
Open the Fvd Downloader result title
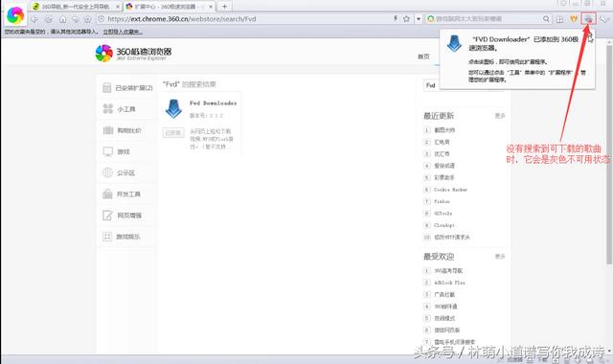tap(214, 103)
